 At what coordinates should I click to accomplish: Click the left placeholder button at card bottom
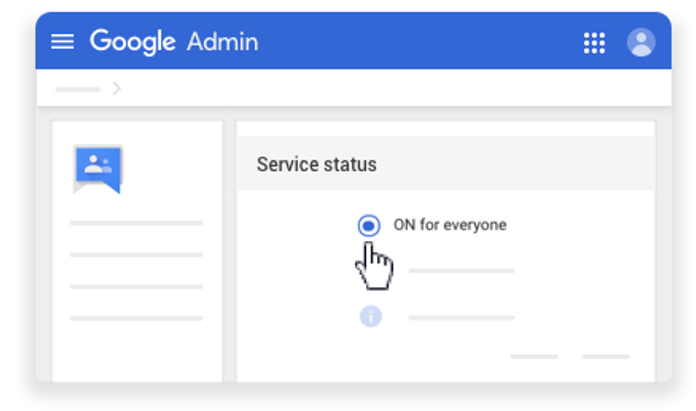point(534,357)
